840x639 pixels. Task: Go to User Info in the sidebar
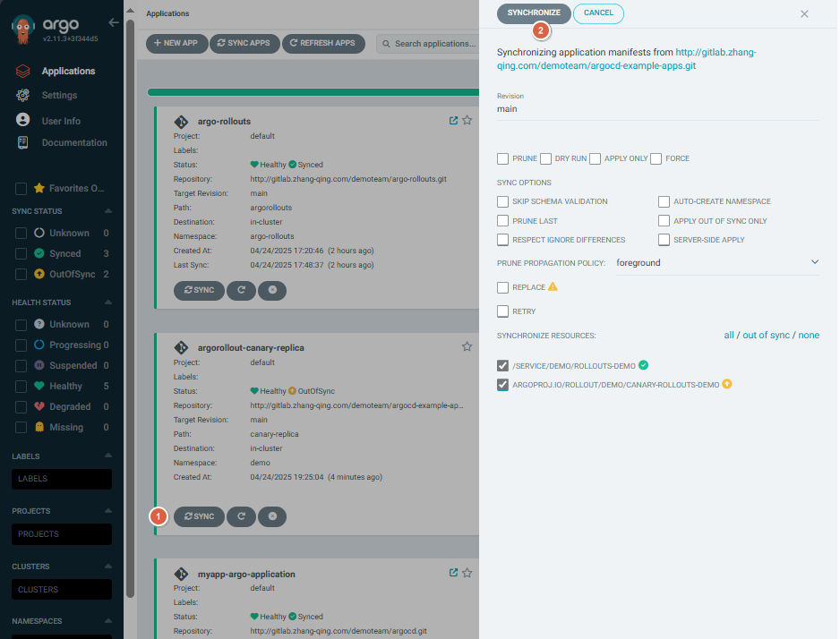[61, 121]
